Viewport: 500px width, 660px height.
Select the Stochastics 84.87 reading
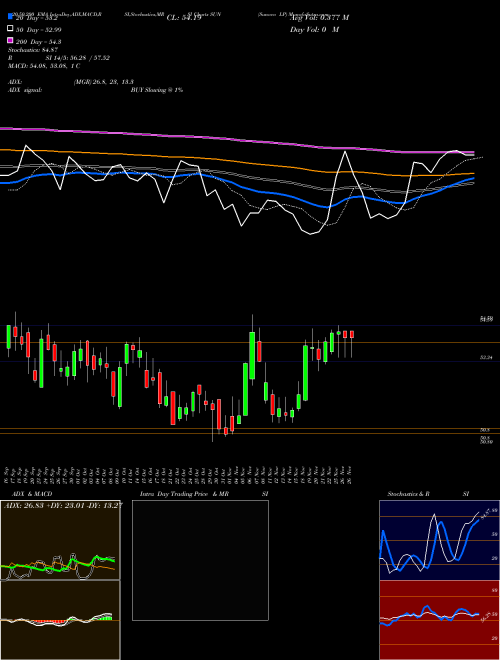33,50
